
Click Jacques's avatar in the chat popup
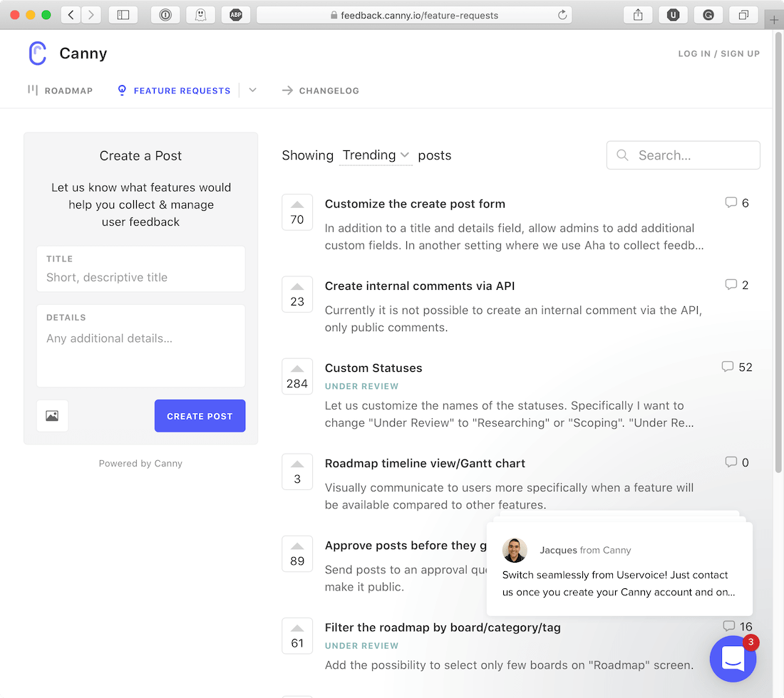tap(515, 550)
